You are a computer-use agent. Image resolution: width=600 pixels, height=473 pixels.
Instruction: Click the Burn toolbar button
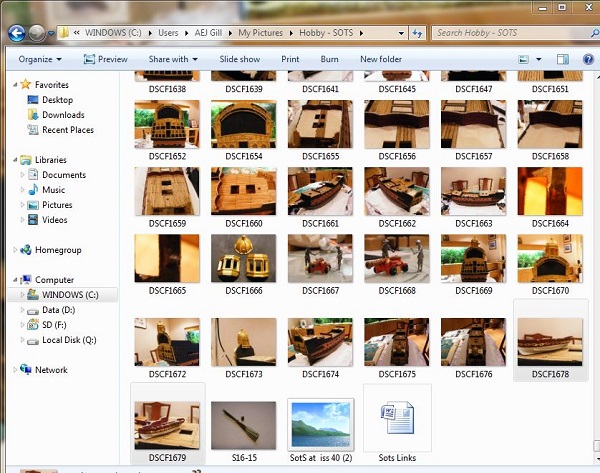coord(329,59)
